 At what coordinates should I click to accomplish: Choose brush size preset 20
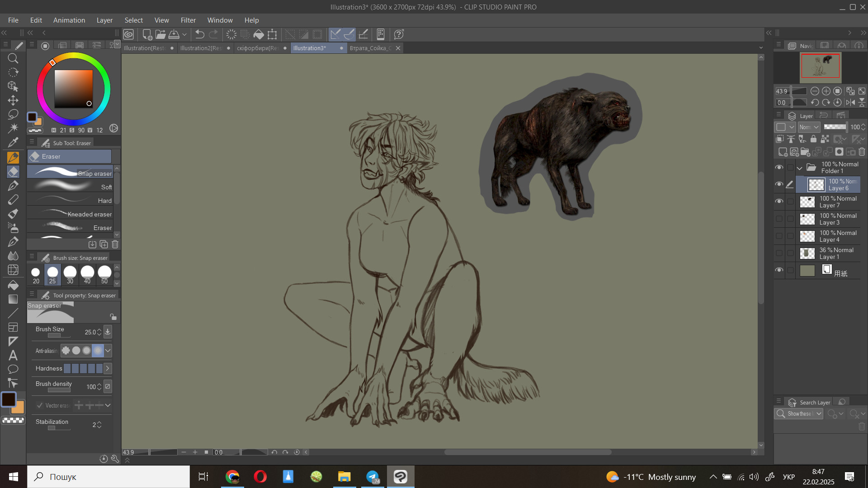point(36,275)
